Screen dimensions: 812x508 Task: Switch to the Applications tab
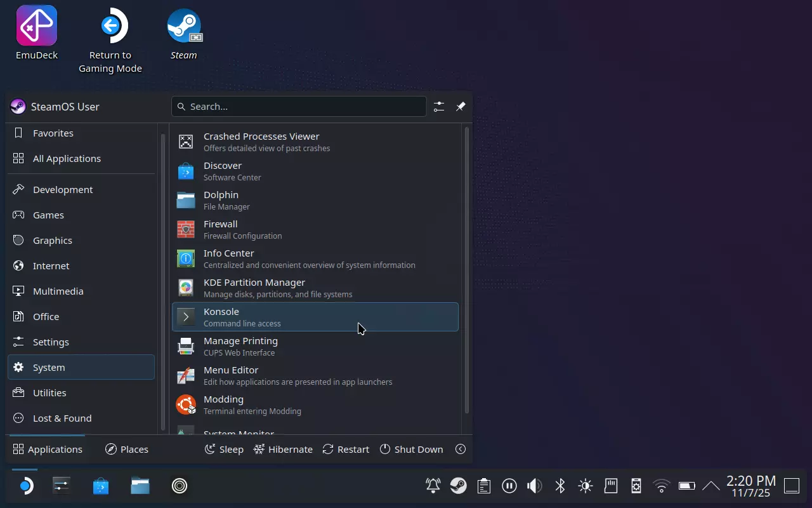48,449
